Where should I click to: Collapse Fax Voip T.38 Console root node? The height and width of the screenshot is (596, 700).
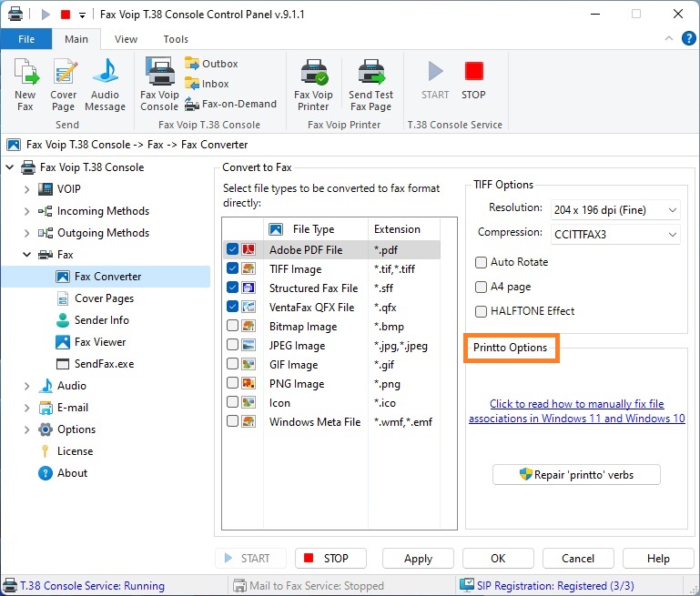click(9, 167)
